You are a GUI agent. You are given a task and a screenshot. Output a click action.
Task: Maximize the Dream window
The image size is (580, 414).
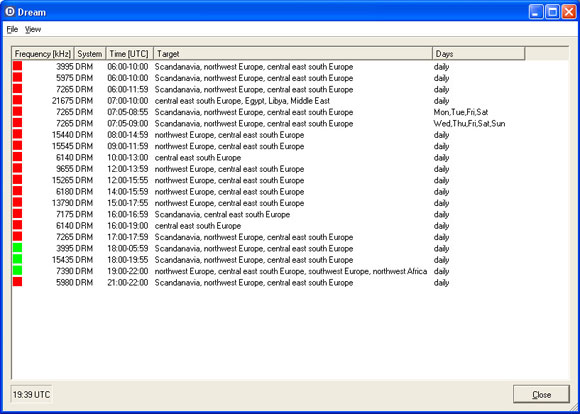552,12
